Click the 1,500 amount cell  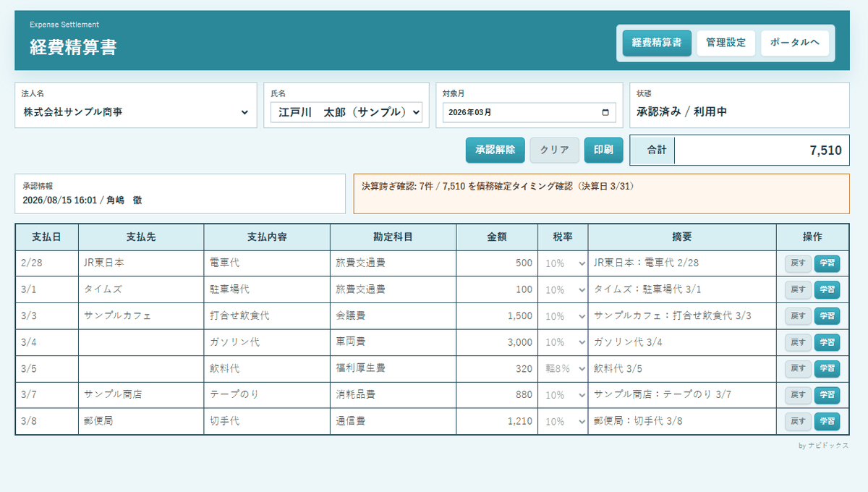(x=497, y=316)
